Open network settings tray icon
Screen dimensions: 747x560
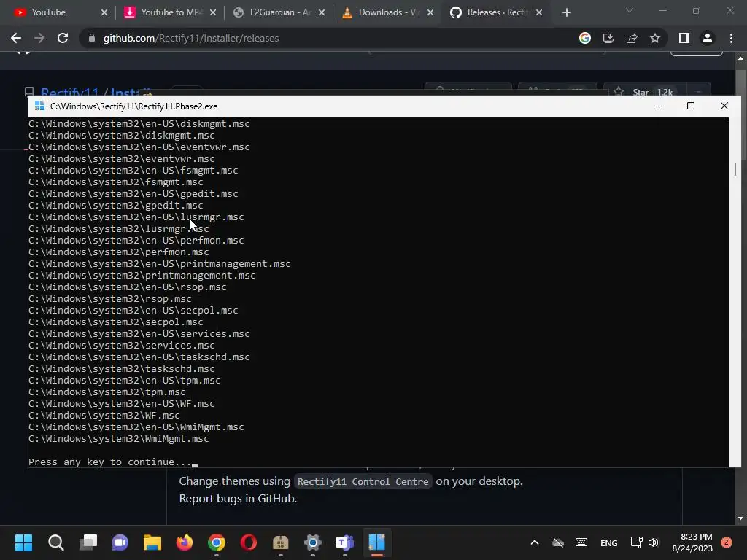[636, 542]
